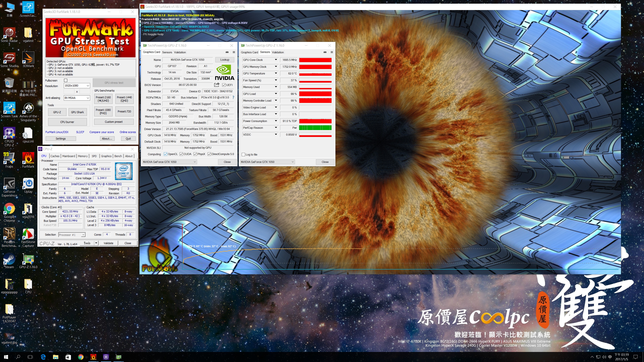Expand the Fan Speed (%) sensor dropdown
The image size is (644, 362).
pyautogui.click(x=276, y=80)
